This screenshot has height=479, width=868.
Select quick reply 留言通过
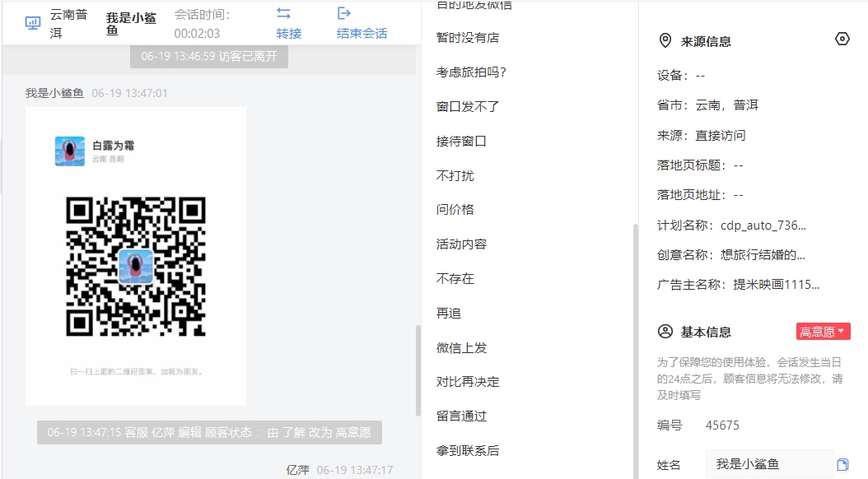pos(461,416)
